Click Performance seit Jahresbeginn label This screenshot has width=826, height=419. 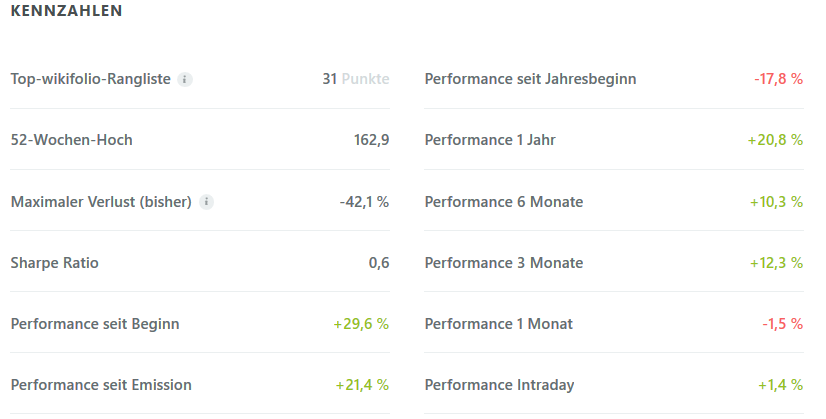tap(530, 79)
